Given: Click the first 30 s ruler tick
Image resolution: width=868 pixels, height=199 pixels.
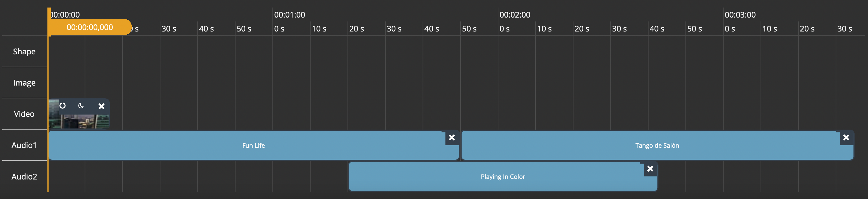Looking at the screenshot, I should tap(169, 29).
